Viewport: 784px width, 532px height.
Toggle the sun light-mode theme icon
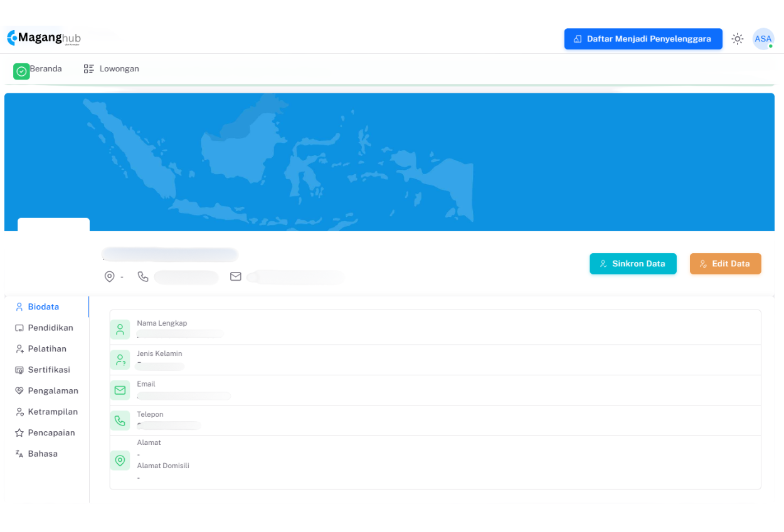point(738,39)
